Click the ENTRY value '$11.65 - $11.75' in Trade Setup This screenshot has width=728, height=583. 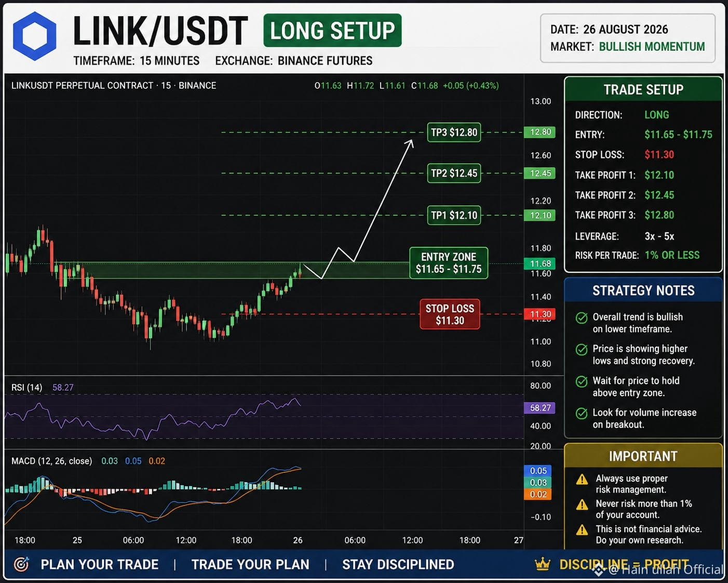[679, 135]
